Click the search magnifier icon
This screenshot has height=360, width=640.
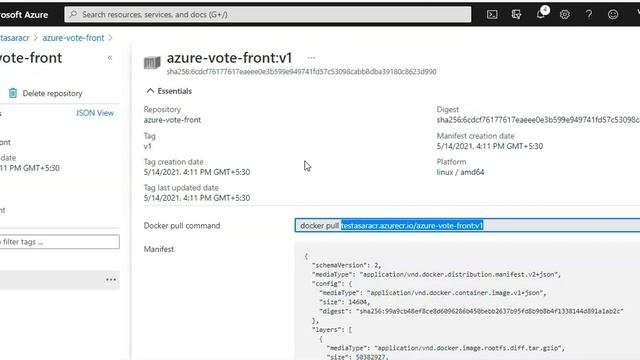[x=73, y=14]
